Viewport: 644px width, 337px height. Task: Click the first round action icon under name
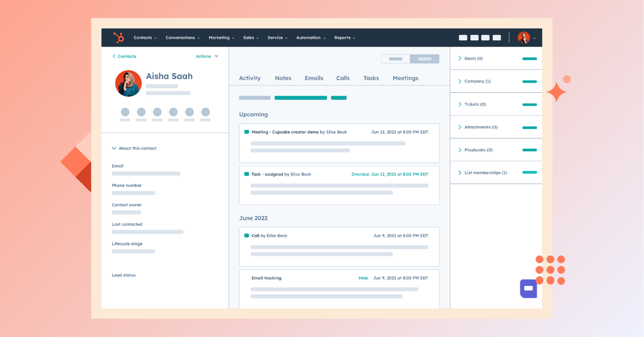[125, 112]
